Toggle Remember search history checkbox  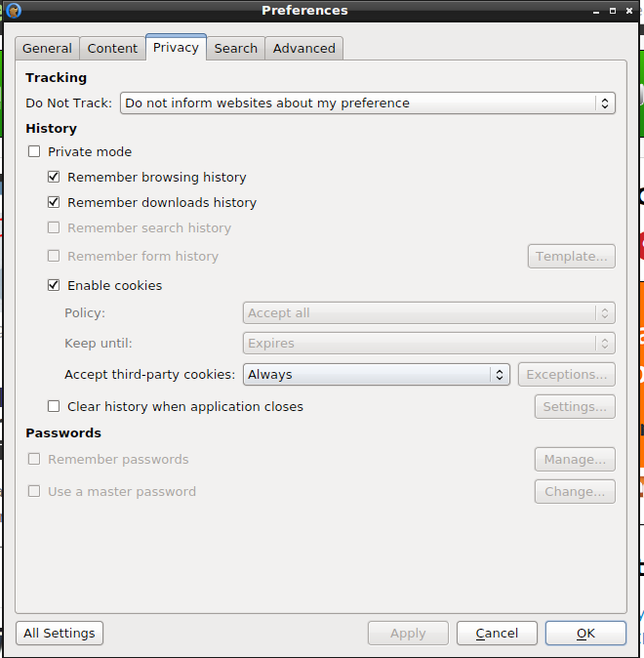[x=54, y=227]
